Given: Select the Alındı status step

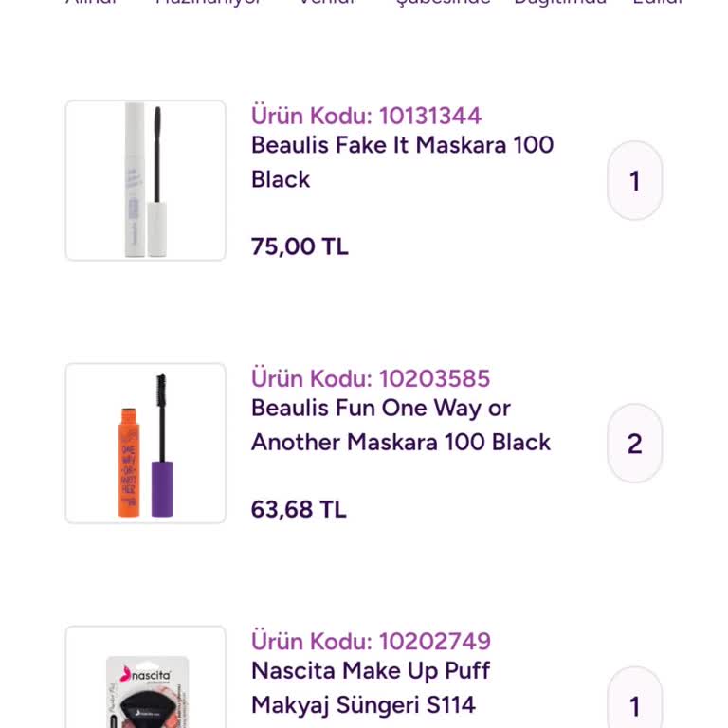Looking at the screenshot, I should tap(91, 3).
